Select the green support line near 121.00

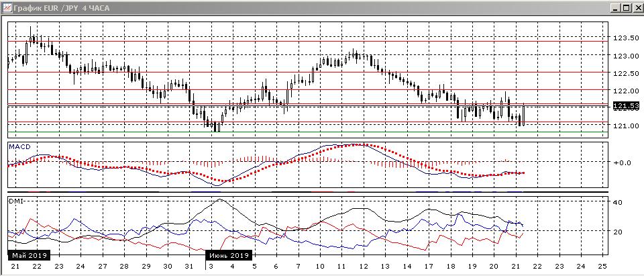[302, 132]
